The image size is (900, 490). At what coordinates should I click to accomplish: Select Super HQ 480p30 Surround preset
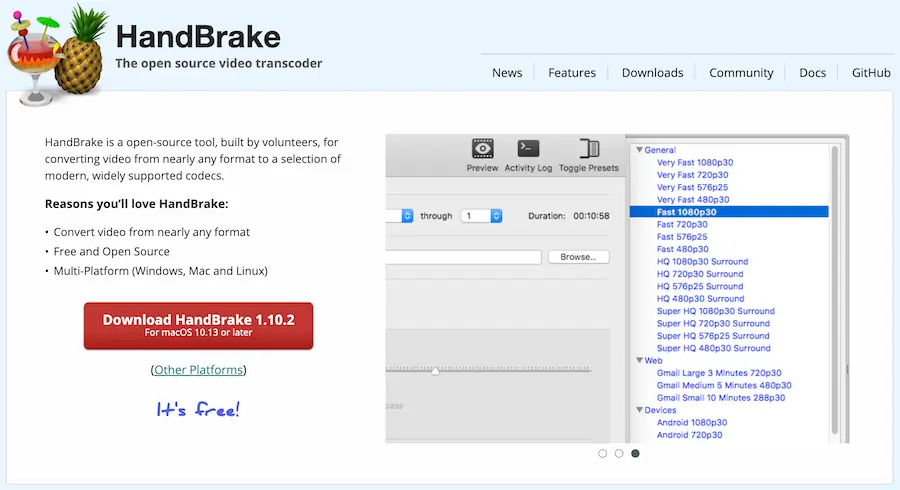point(713,348)
